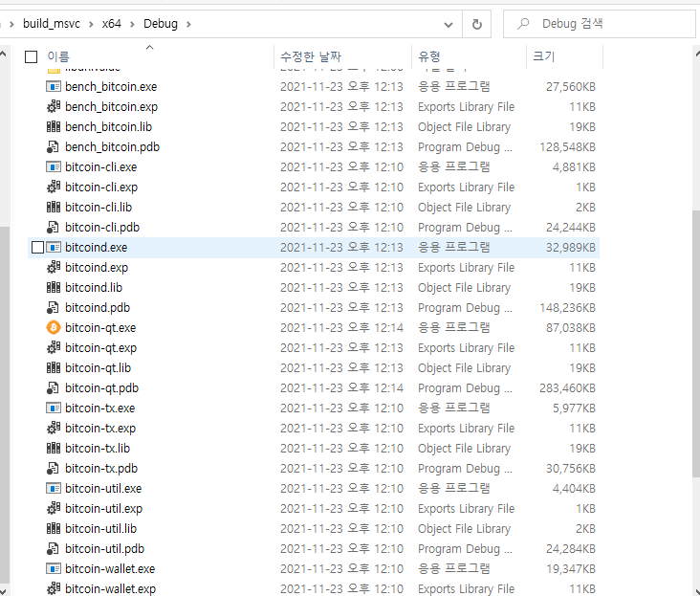Viewport: 700px width, 596px height.
Task: Check the box beside bitcoind.exe
Action: 37,247
